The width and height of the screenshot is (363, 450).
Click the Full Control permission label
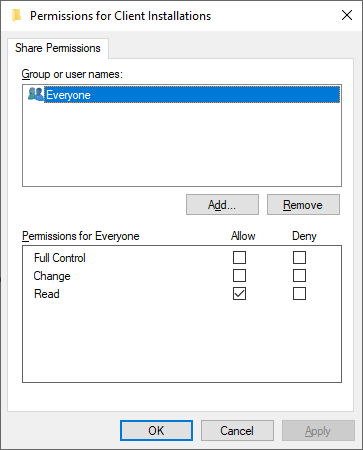click(x=60, y=258)
